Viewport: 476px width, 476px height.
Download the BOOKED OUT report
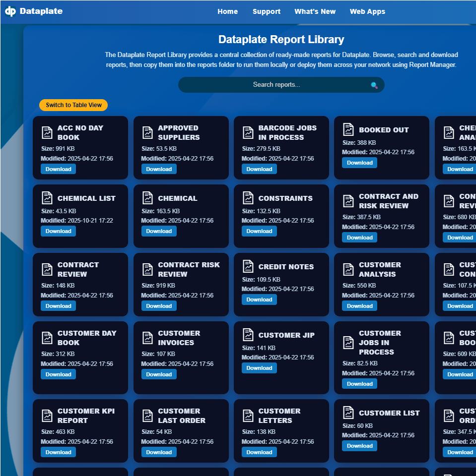(360, 163)
